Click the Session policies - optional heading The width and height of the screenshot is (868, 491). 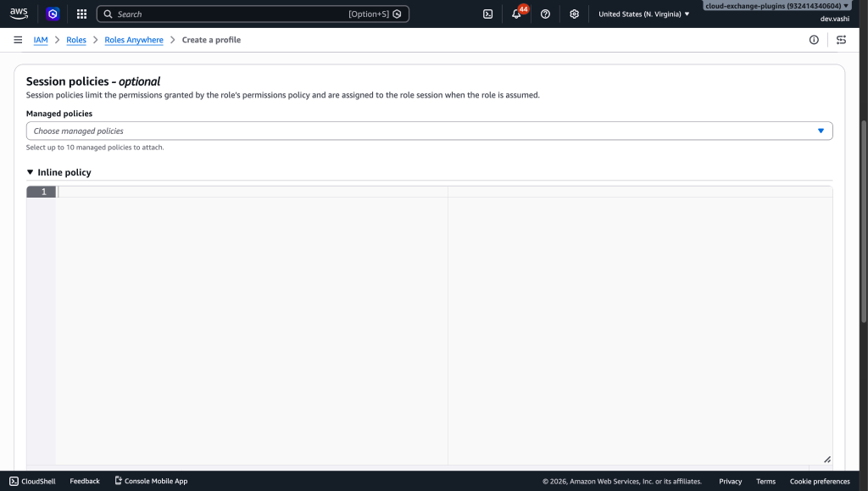(93, 81)
